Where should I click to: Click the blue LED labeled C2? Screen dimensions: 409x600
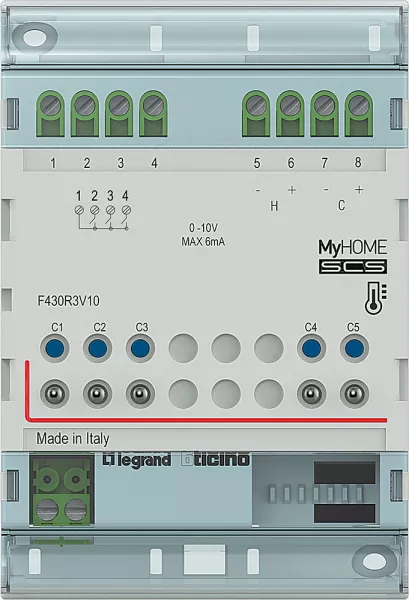[x=98, y=348]
